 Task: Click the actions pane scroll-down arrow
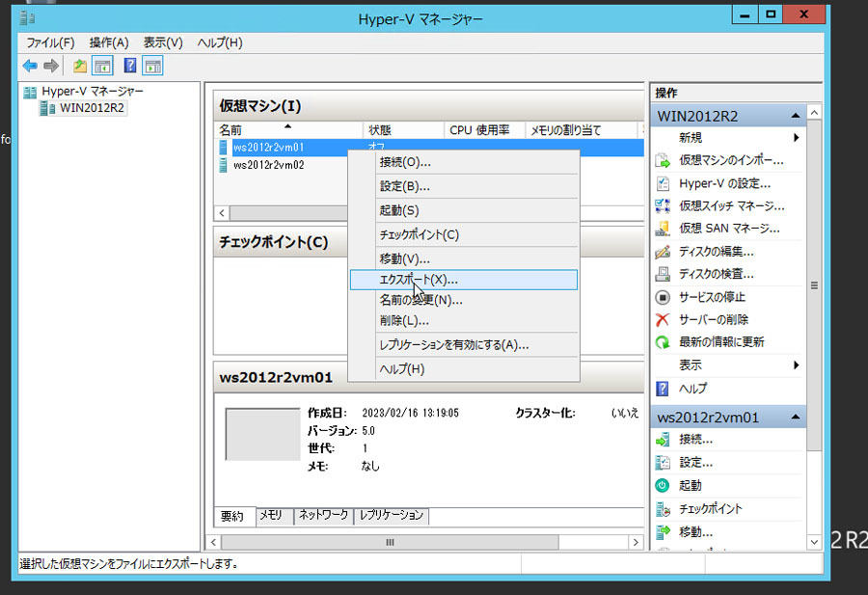814,542
